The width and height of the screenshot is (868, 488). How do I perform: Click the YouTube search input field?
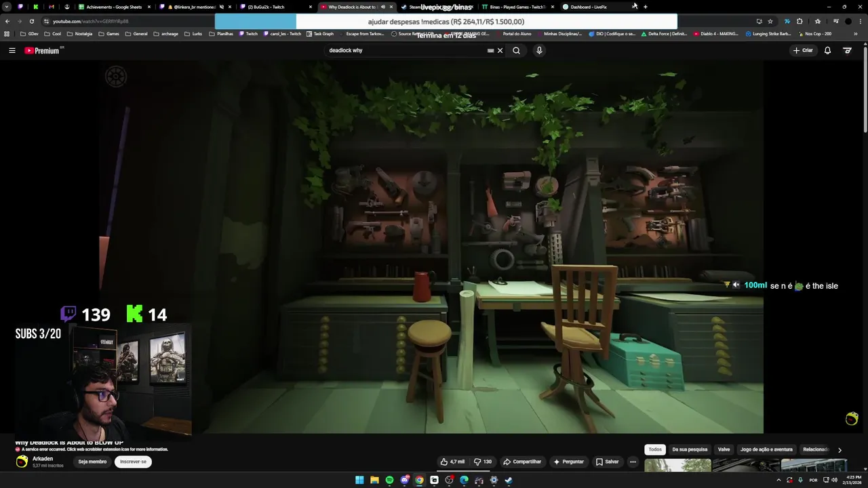click(x=406, y=50)
